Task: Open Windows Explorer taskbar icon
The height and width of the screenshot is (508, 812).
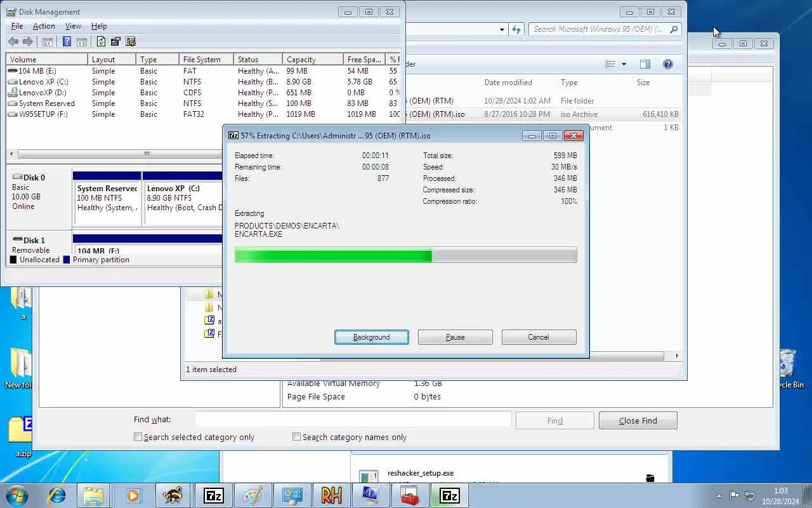Action: 93,495
